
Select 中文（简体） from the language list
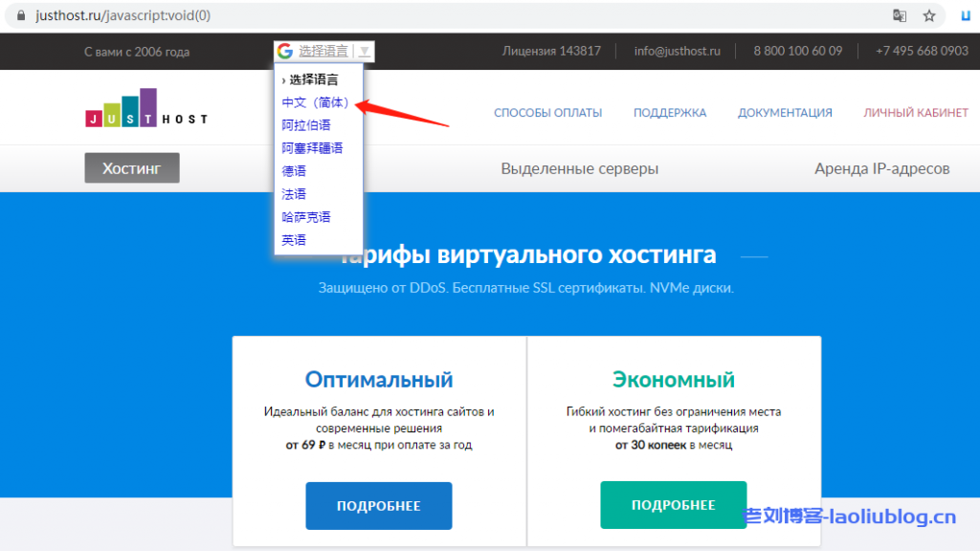coord(313,101)
